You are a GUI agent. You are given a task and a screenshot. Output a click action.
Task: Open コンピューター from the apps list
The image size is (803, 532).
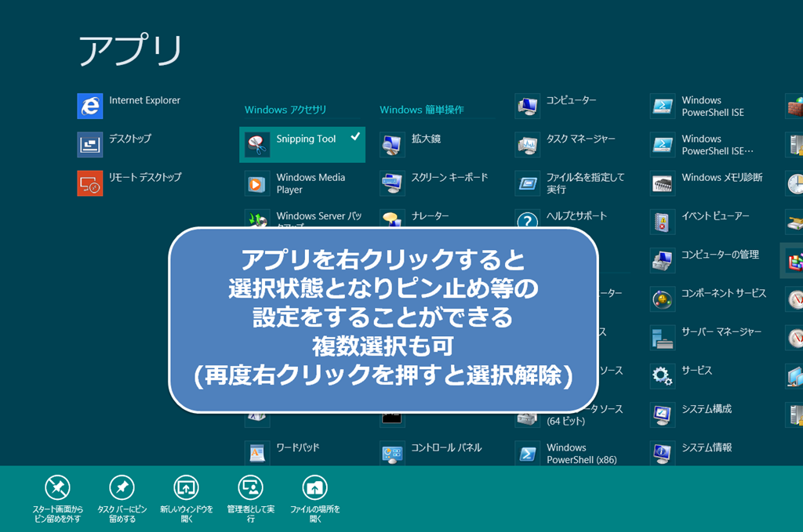pos(556,106)
